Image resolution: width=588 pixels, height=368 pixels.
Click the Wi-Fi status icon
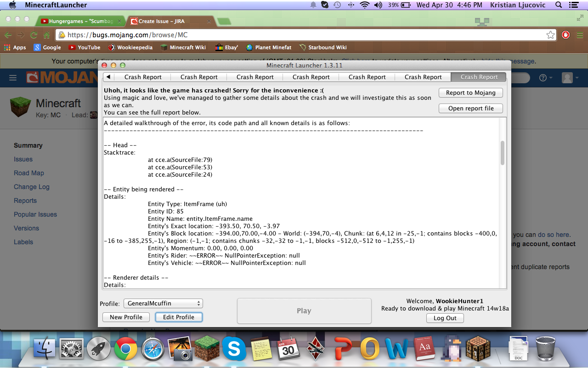pos(365,5)
